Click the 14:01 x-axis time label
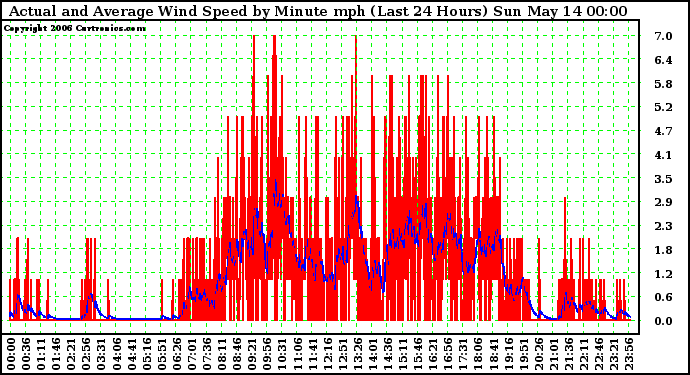This screenshot has height=375, width=690. pos(372,354)
